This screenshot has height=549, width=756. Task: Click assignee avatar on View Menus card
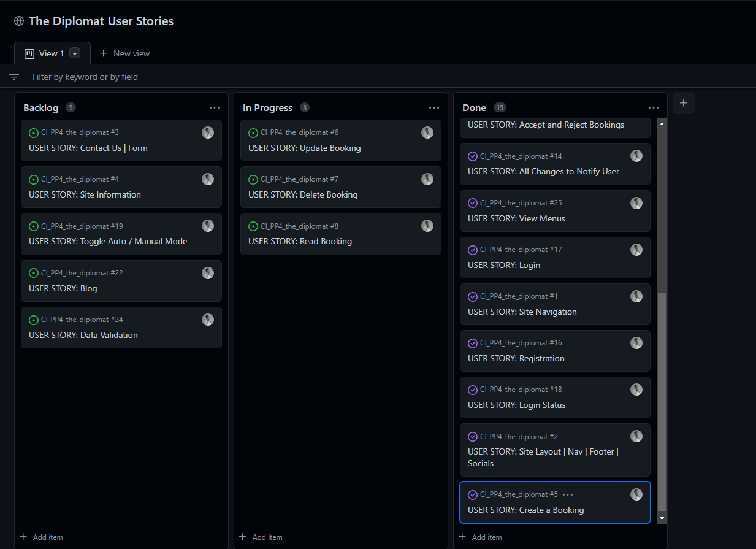coord(636,203)
